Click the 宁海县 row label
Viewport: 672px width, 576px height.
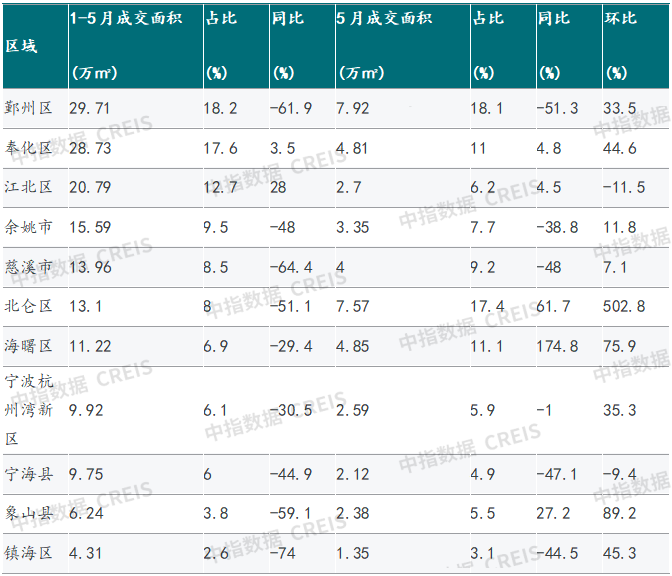28,474
